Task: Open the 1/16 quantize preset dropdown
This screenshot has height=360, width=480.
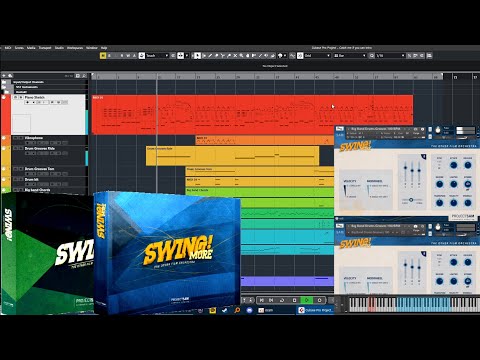Action: 390,56
